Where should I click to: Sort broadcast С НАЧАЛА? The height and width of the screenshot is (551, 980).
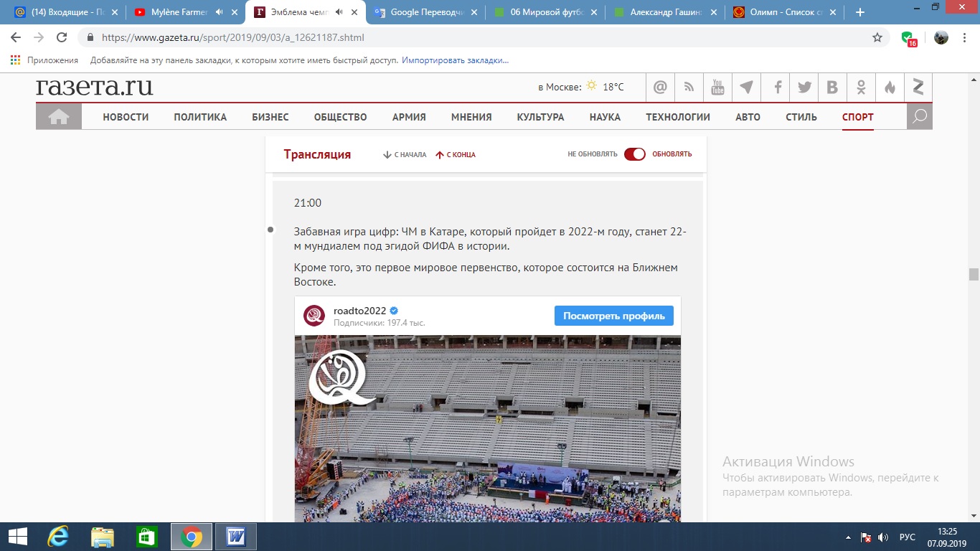point(405,154)
